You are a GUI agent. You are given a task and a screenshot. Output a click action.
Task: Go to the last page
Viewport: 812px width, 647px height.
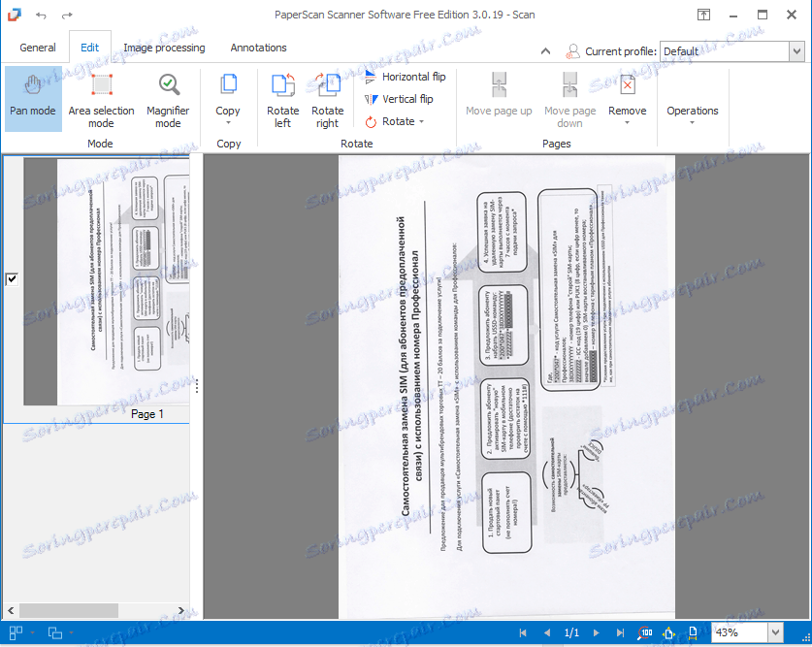click(x=620, y=632)
